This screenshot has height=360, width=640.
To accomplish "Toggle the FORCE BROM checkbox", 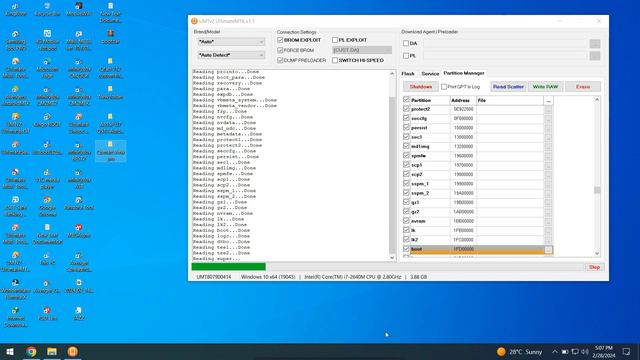I will (x=280, y=50).
